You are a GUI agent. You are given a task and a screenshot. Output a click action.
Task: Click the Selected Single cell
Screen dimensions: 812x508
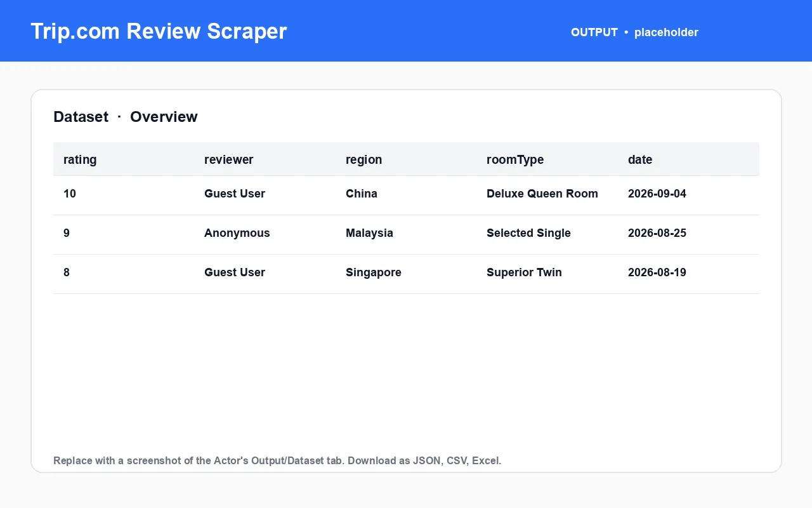click(528, 233)
